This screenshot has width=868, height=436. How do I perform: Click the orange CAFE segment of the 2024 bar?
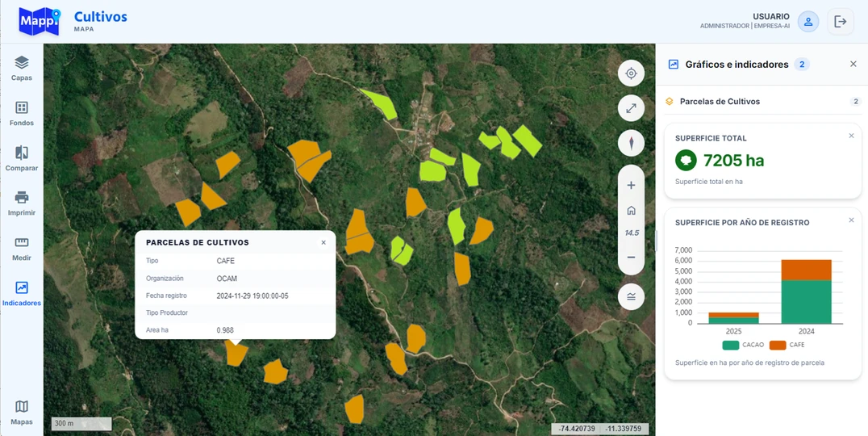click(807, 270)
